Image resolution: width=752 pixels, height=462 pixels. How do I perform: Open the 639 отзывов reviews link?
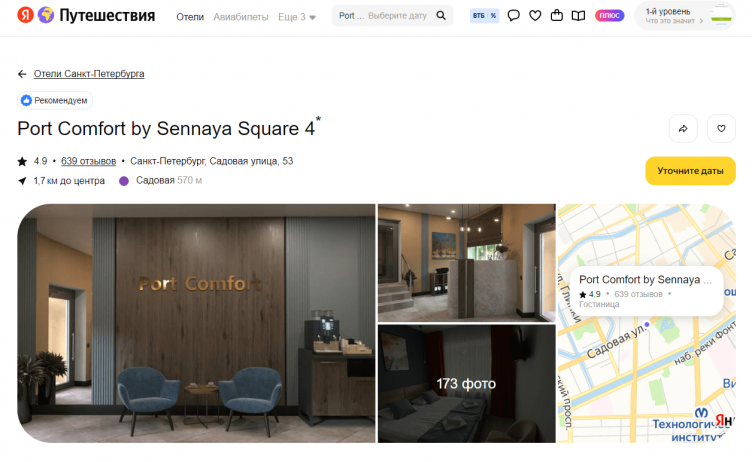click(x=88, y=161)
